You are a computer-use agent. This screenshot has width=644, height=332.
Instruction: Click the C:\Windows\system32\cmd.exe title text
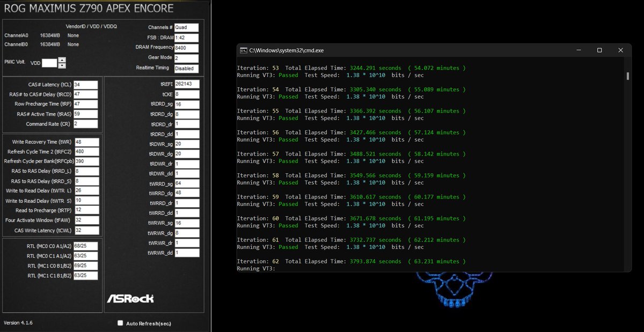click(x=287, y=50)
